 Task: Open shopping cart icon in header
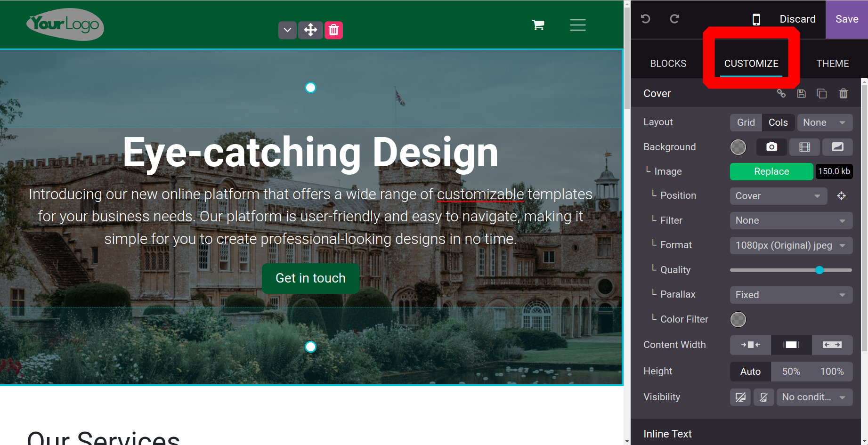tap(538, 25)
